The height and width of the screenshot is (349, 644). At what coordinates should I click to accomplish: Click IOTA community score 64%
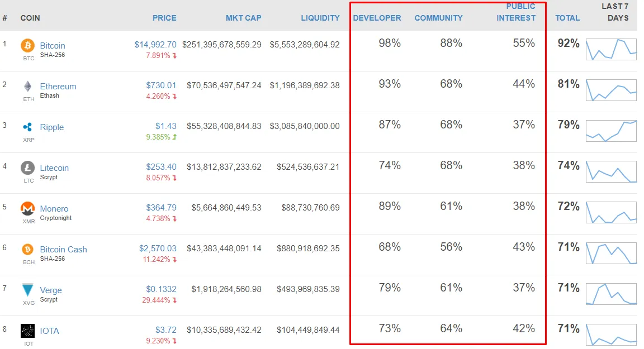(x=451, y=328)
